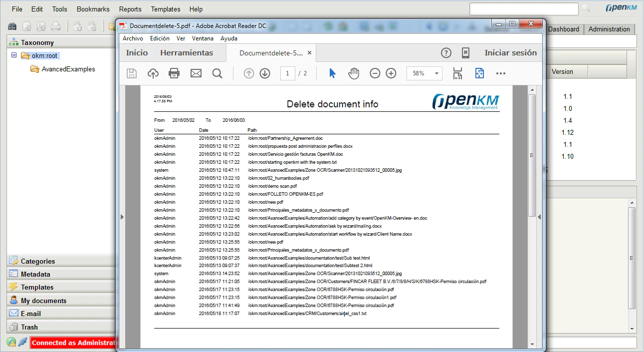This screenshot has height=352, width=644.
Task: Click the zoom out minus icon
Action: [375, 73]
